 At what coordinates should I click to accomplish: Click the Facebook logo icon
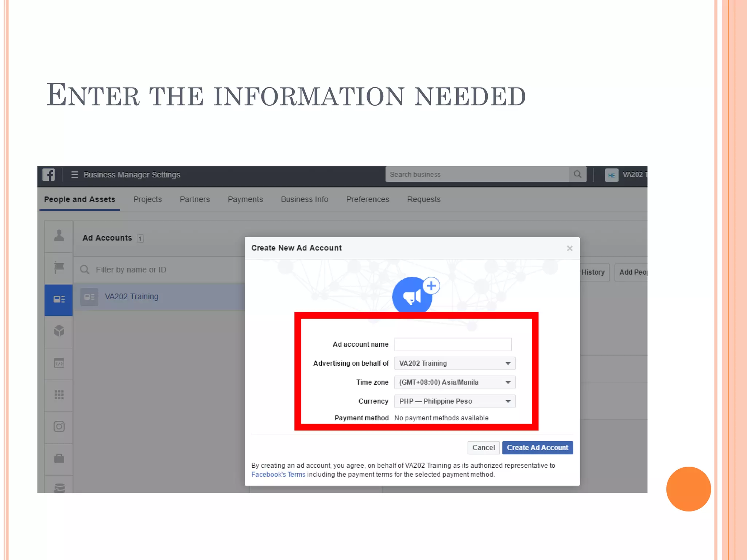click(x=49, y=175)
